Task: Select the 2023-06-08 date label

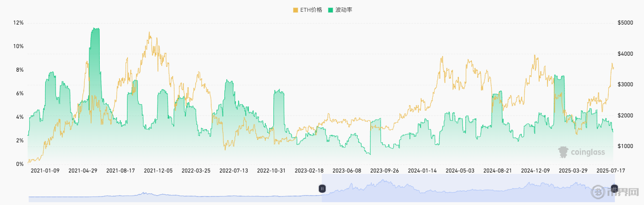Action: click(x=347, y=170)
